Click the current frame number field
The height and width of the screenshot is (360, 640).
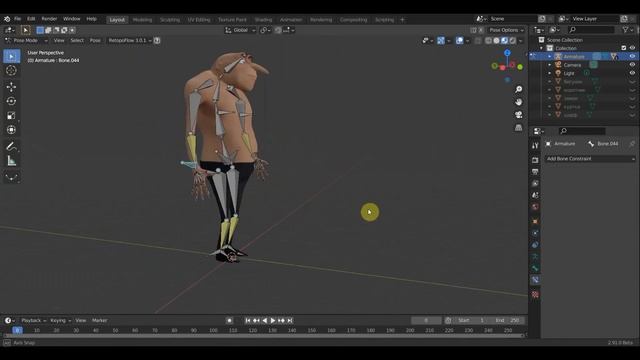pos(426,320)
